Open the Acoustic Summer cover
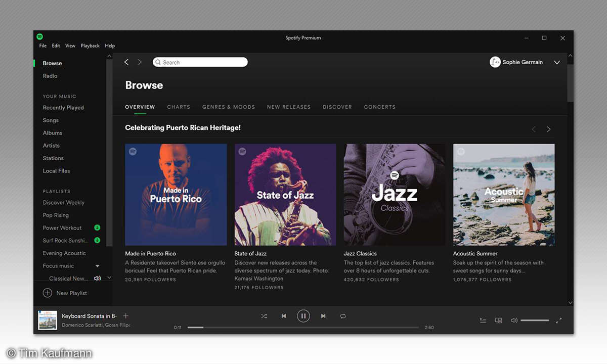Viewport: 607px width, 364px height. (x=504, y=195)
